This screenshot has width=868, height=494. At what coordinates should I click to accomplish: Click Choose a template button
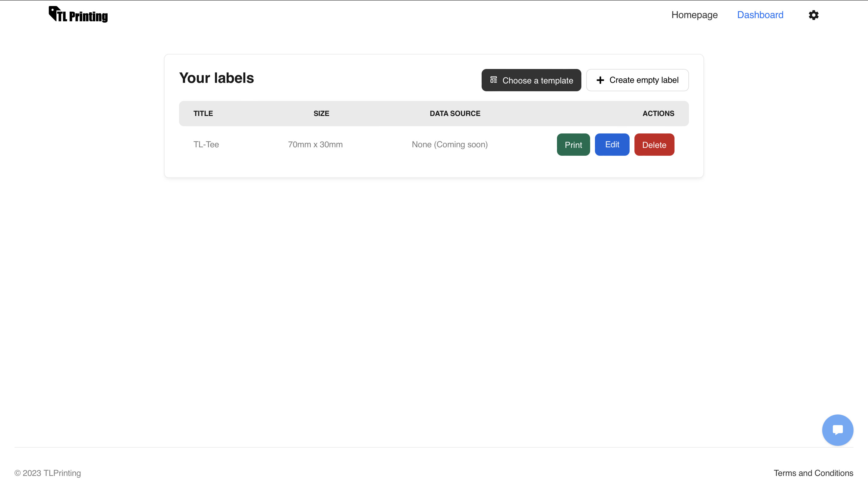click(531, 80)
